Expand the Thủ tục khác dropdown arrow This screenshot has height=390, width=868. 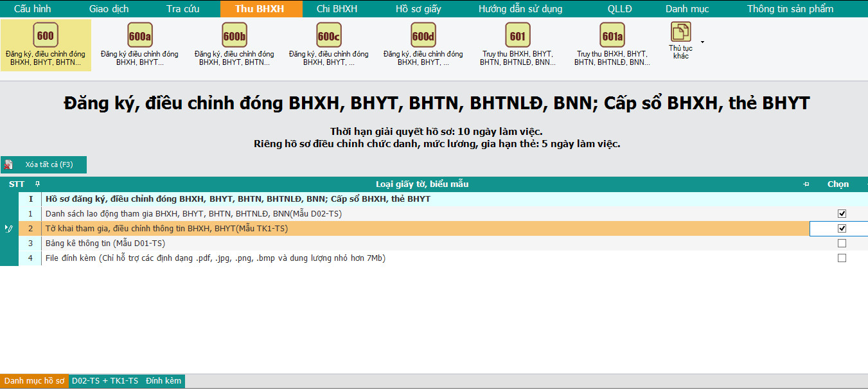(702, 42)
